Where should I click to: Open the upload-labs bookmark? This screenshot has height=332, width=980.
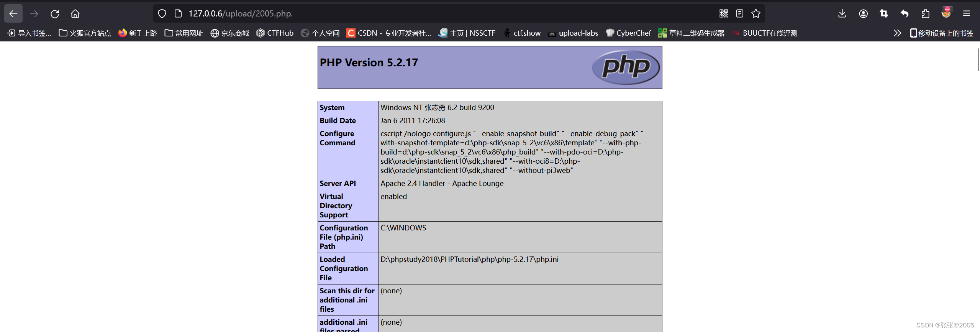[x=573, y=33]
